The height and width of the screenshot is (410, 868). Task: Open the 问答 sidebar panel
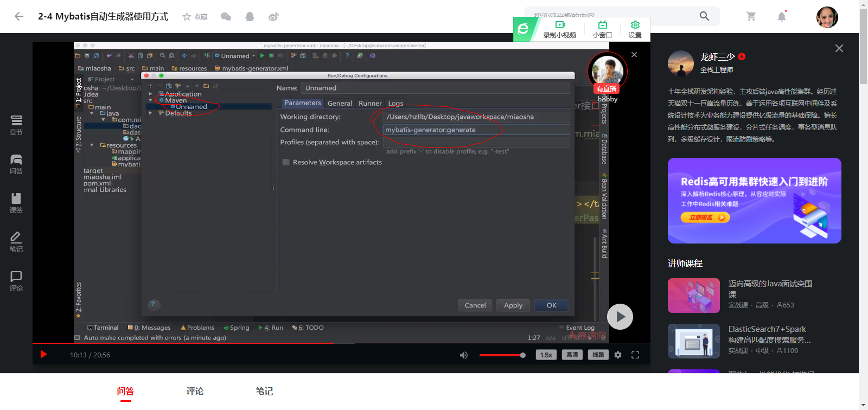tap(16, 164)
